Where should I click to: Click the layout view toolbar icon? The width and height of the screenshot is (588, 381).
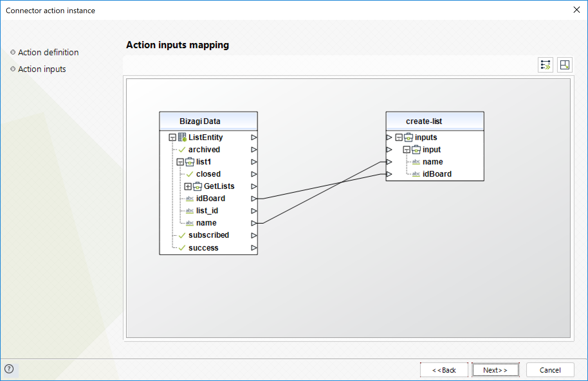click(x=565, y=65)
